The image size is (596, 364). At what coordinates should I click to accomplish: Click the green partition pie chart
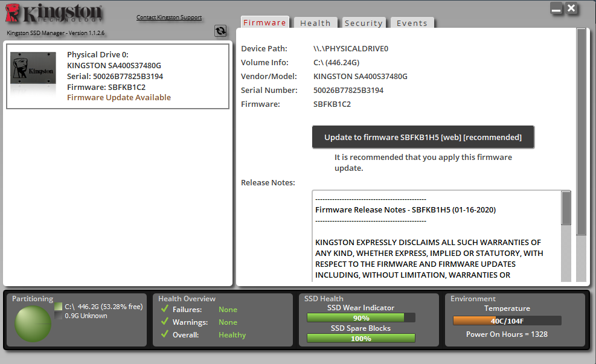[33, 324]
